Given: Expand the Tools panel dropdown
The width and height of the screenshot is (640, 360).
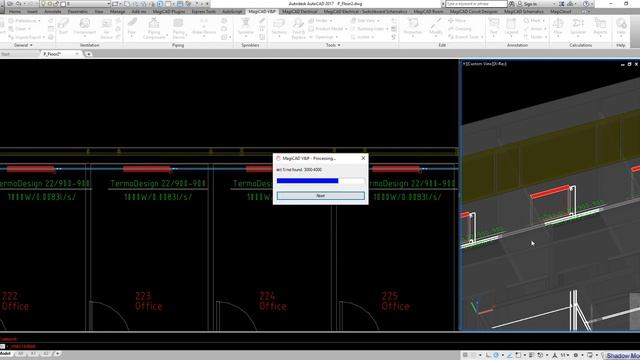Looking at the screenshot, I should point(333,45).
